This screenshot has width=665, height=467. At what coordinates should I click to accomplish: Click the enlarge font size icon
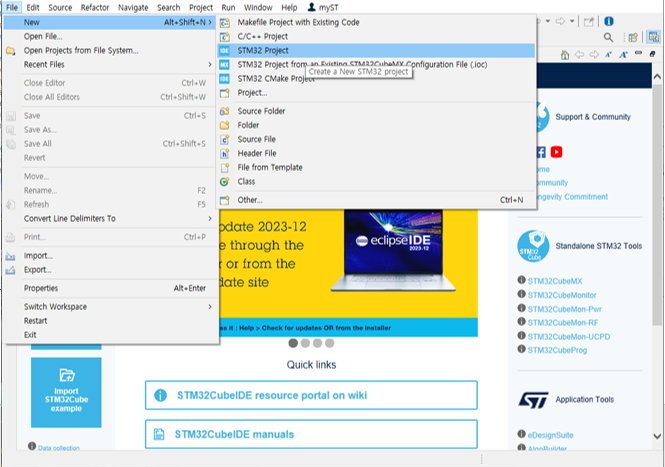623,54
